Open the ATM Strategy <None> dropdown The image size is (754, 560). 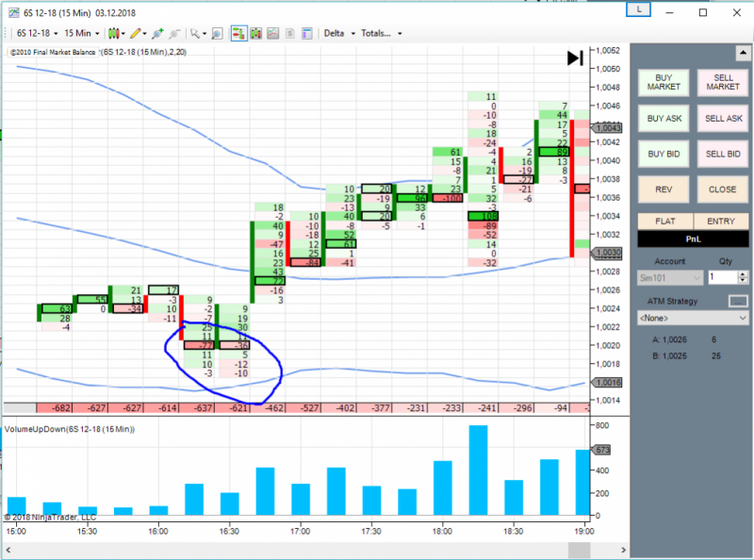693,318
